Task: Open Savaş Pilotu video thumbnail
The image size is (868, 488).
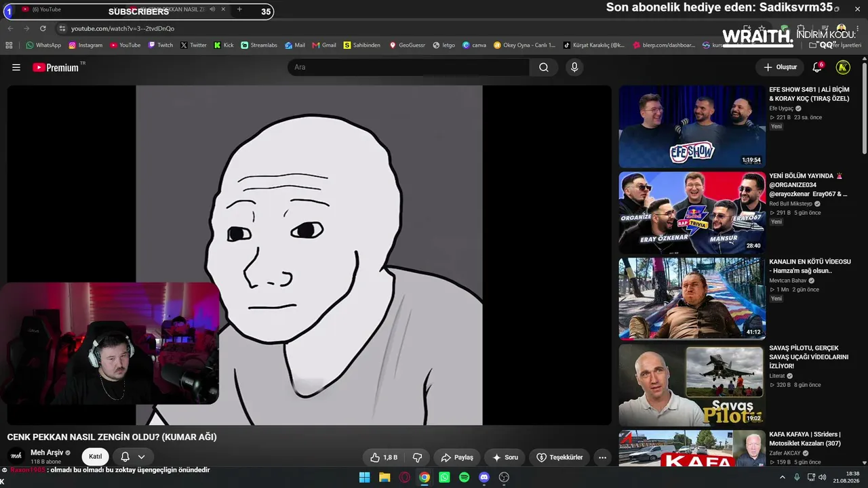Action: click(692, 385)
